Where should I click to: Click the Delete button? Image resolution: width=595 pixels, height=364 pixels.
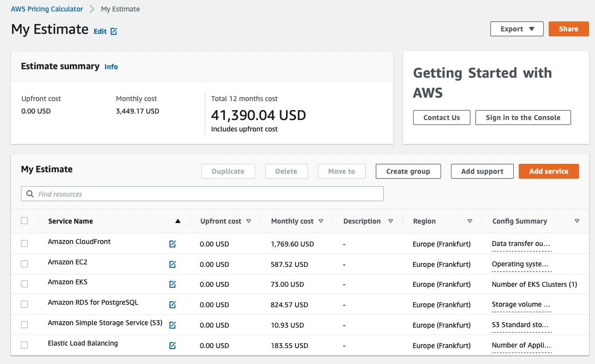pos(286,171)
